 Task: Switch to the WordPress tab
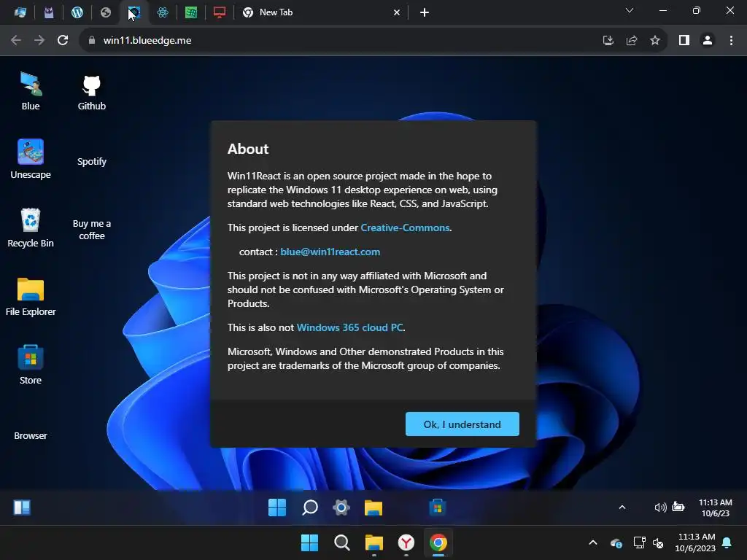point(77,12)
